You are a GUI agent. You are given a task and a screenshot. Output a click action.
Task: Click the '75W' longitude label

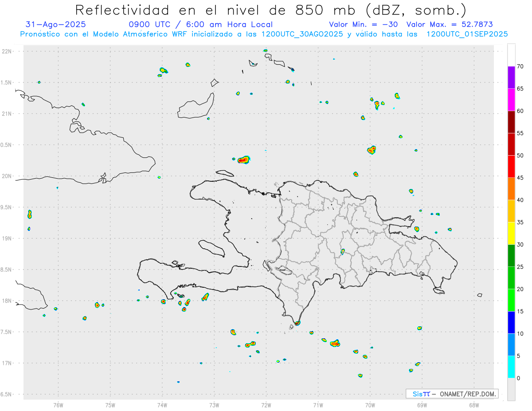(110, 405)
